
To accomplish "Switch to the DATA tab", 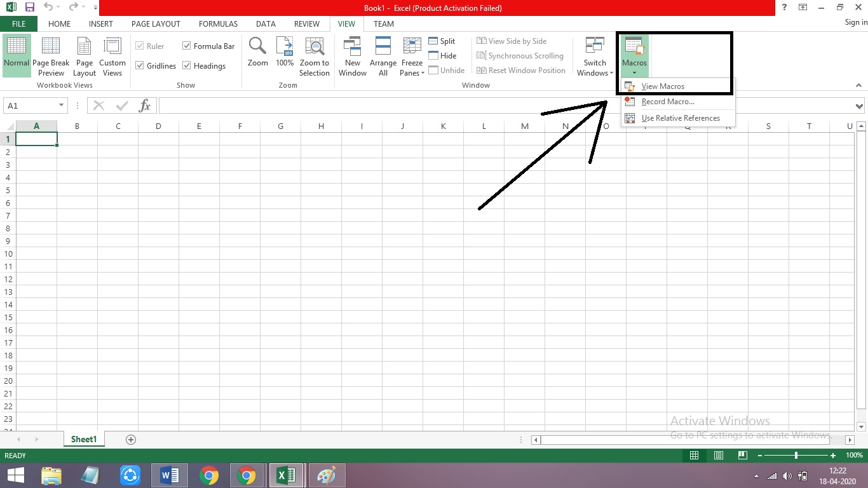I will point(266,24).
